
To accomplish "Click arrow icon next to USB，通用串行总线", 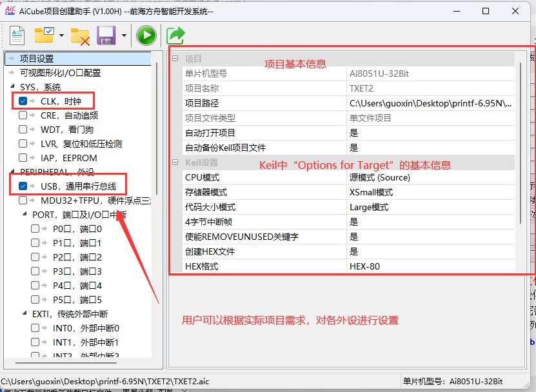I will pyautogui.click(x=32, y=186).
